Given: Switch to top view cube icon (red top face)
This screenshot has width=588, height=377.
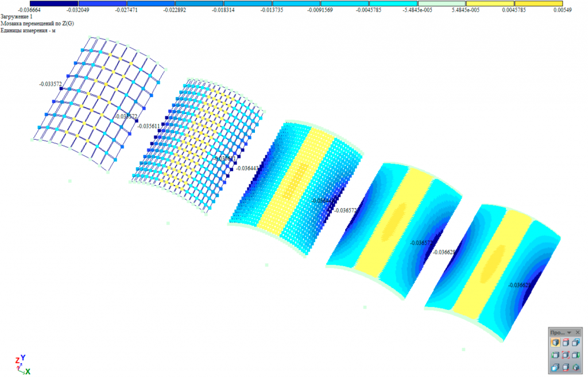Looking at the screenshot, I should [566, 343].
